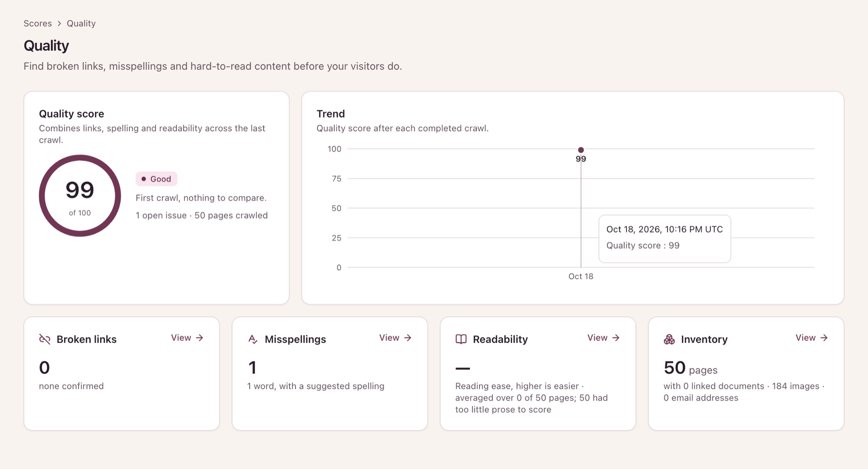Screen dimensions: 868x469
Task: Click the Oct 18 axis label
Action: click(x=581, y=276)
